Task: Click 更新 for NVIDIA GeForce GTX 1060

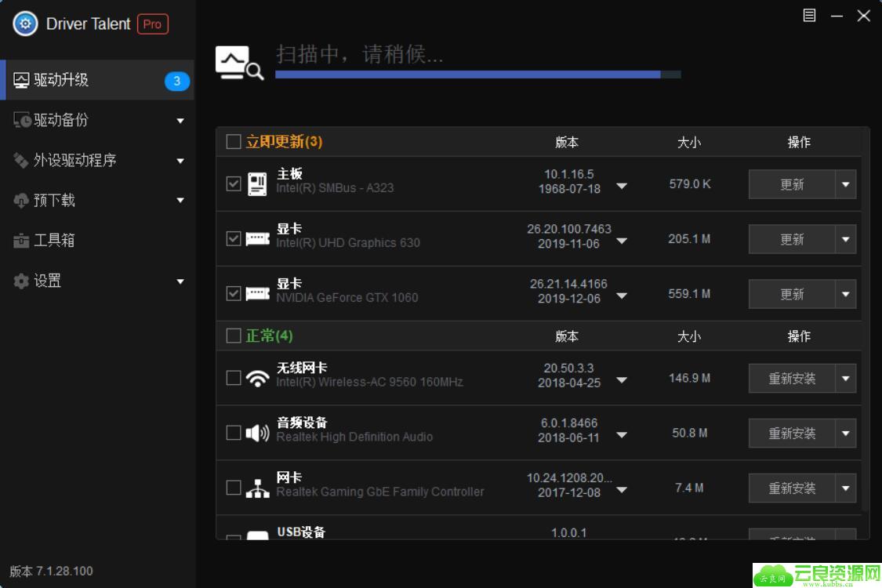Action: pos(792,294)
